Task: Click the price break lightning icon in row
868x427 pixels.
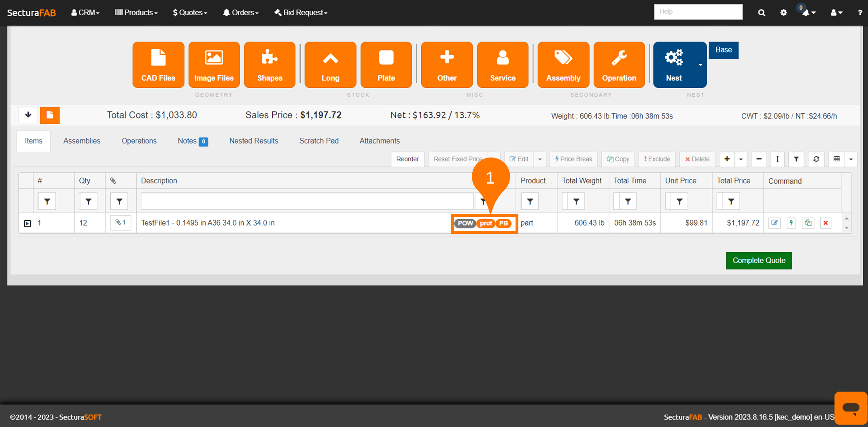Action: [791, 223]
